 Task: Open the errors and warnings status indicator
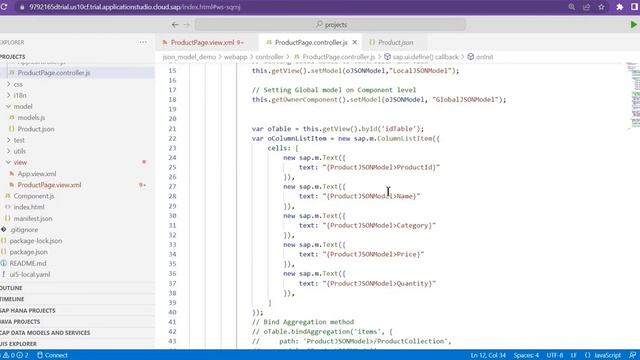click(16, 355)
